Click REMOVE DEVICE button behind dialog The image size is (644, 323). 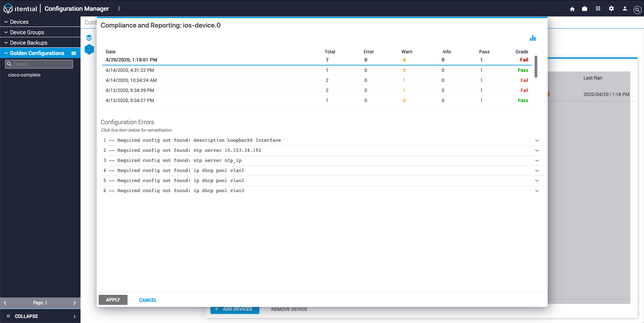tap(289, 310)
